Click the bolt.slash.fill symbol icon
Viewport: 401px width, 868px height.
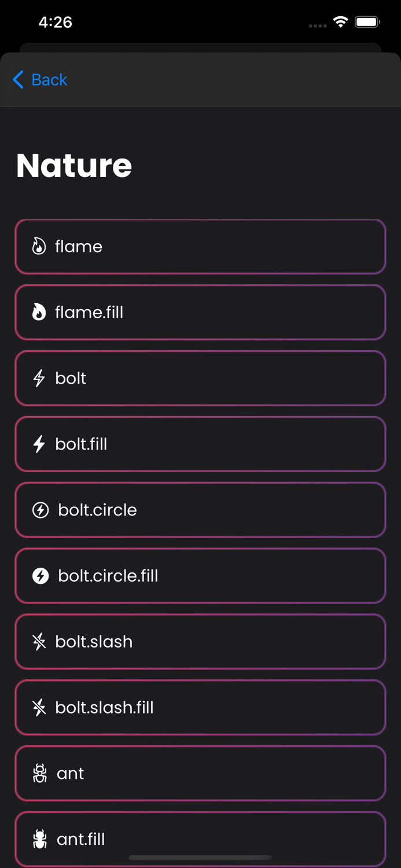pyautogui.click(x=38, y=707)
